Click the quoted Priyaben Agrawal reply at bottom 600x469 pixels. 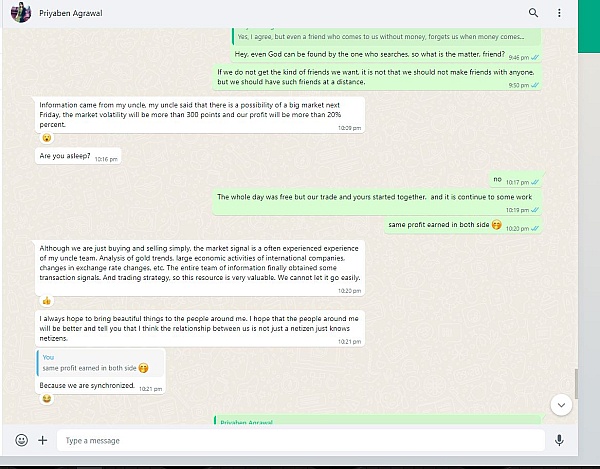tap(377, 420)
